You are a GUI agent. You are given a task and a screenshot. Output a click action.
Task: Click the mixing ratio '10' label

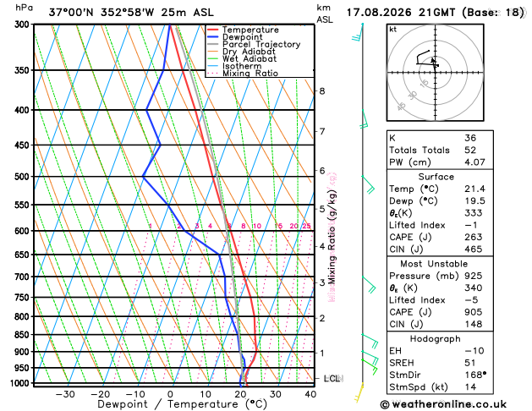[257, 226]
